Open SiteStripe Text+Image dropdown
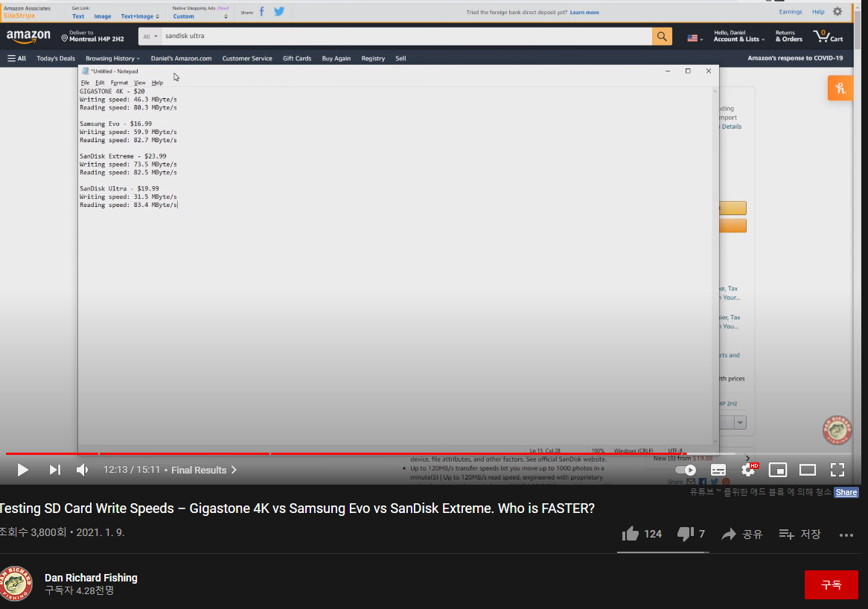This screenshot has height=609, width=868. 140,16
